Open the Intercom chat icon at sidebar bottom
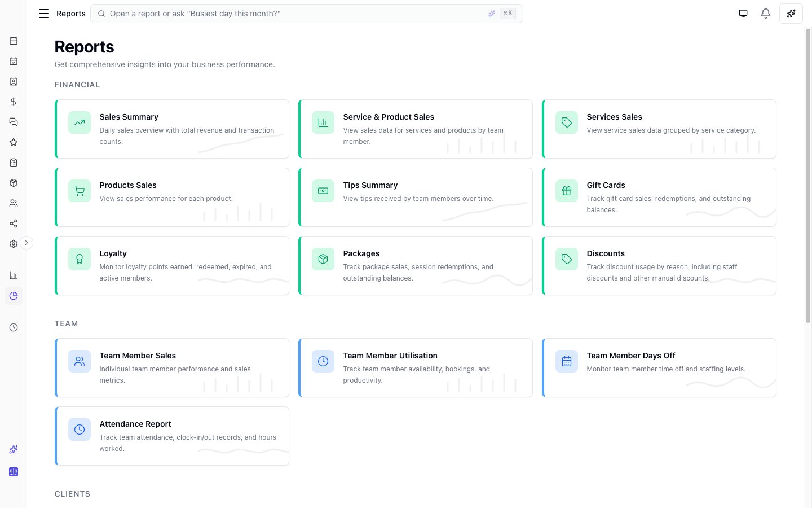The height and width of the screenshot is (508, 812). [14, 472]
